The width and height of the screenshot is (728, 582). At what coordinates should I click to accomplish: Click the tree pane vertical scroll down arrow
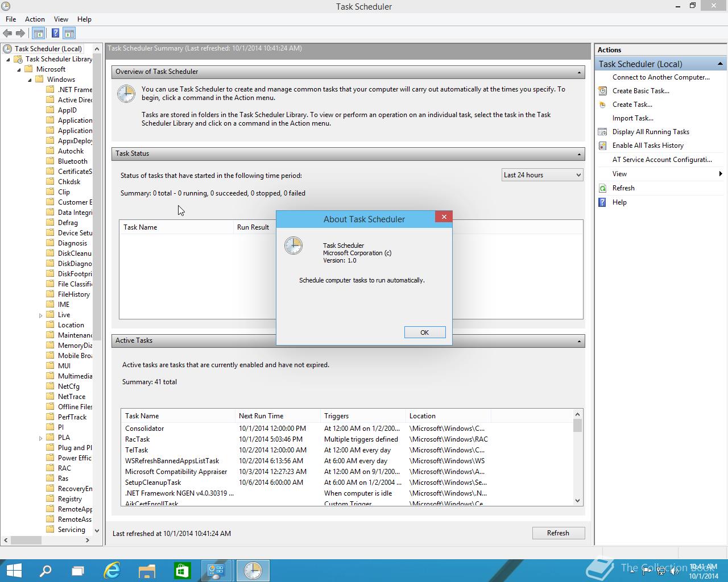click(x=97, y=530)
